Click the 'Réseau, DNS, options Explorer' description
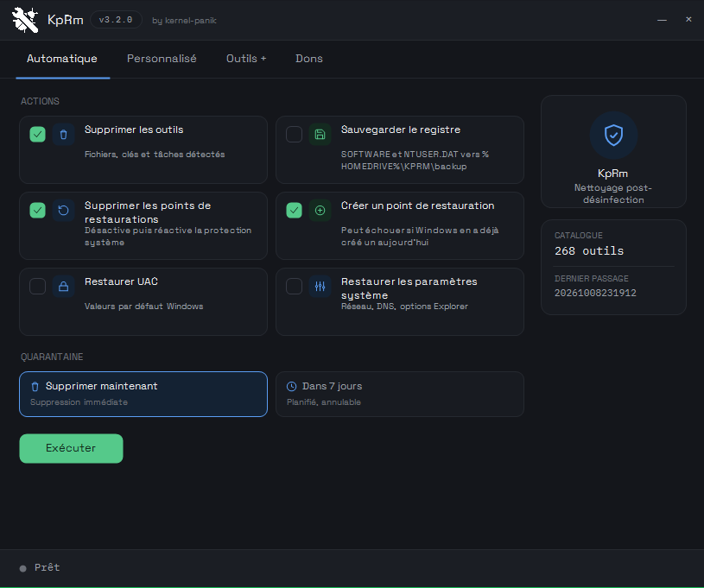The width and height of the screenshot is (704, 588). 404,307
